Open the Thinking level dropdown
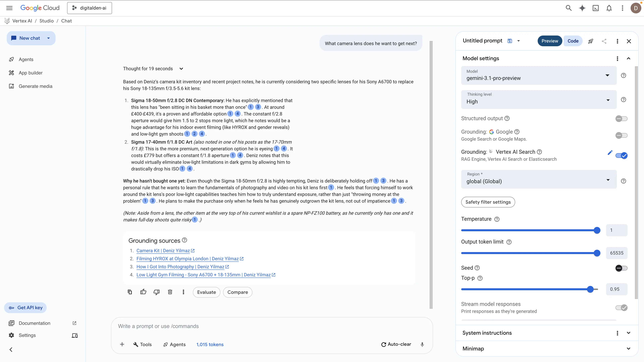The width and height of the screenshot is (644, 362). (539, 99)
